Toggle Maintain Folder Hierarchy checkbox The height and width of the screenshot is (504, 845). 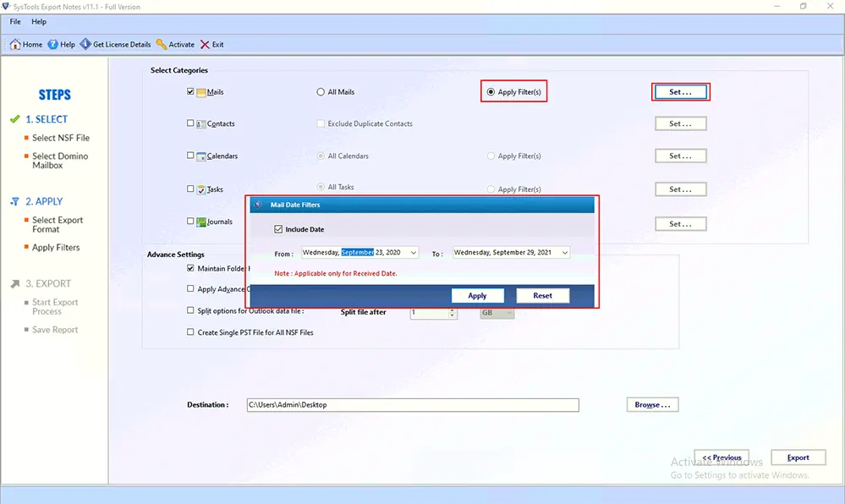(x=190, y=268)
